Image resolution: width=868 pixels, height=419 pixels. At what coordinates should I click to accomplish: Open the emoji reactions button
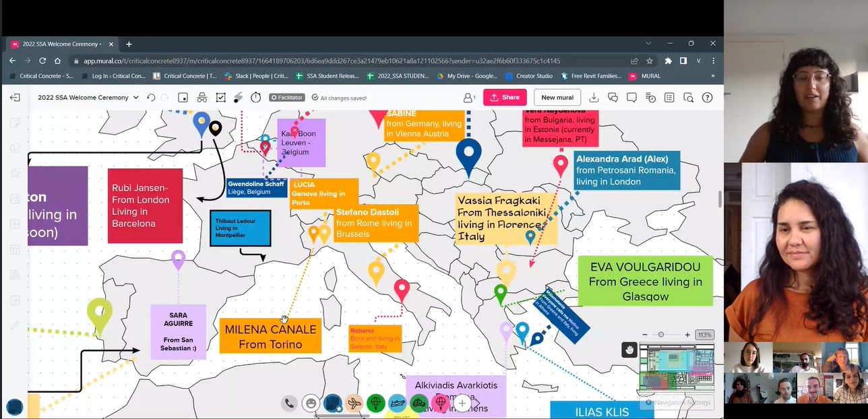tap(311, 404)
